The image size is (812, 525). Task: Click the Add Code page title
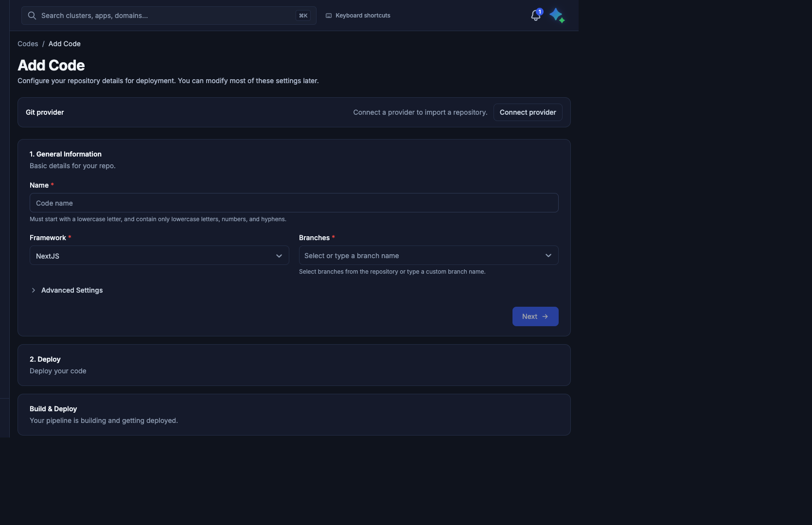click(x=51, y=65)
